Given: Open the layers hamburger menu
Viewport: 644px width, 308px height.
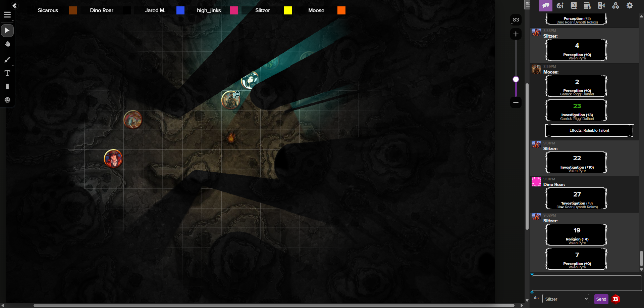Looking at the screenshot, I should (7, 15).
